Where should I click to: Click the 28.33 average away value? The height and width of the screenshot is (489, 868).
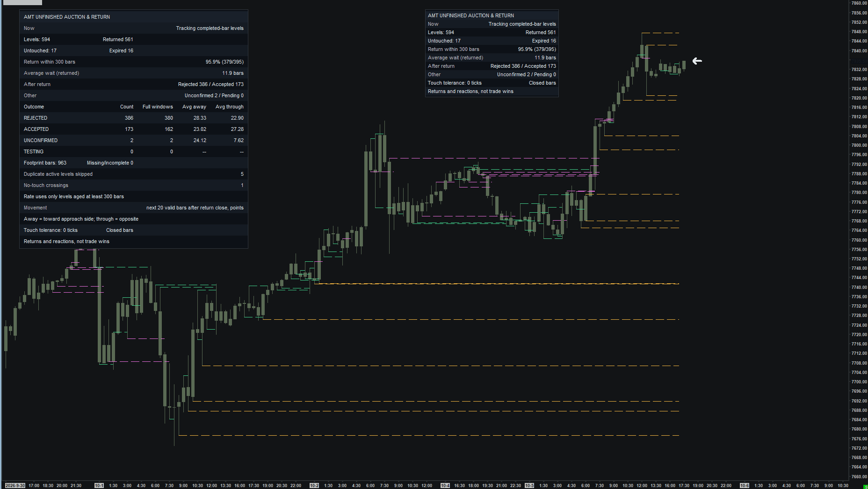click(x=200, y=118)
